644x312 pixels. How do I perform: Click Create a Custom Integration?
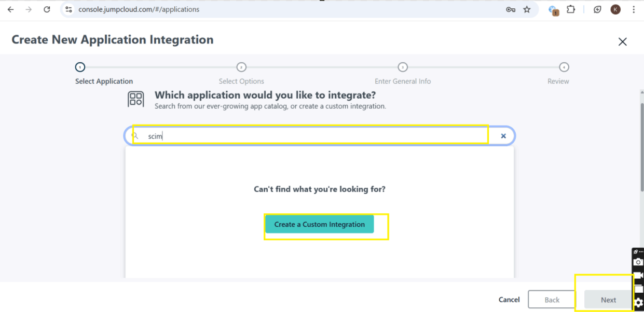(319, 224)
